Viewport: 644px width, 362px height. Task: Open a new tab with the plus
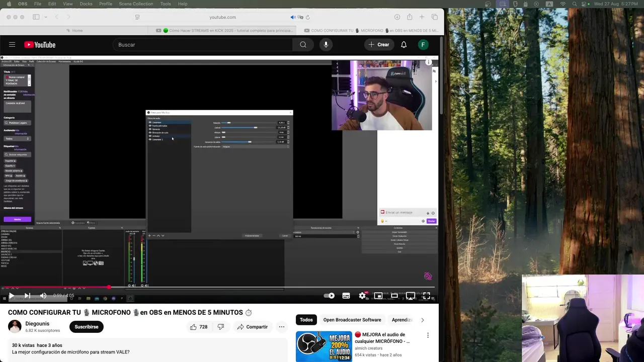point(422,17)
